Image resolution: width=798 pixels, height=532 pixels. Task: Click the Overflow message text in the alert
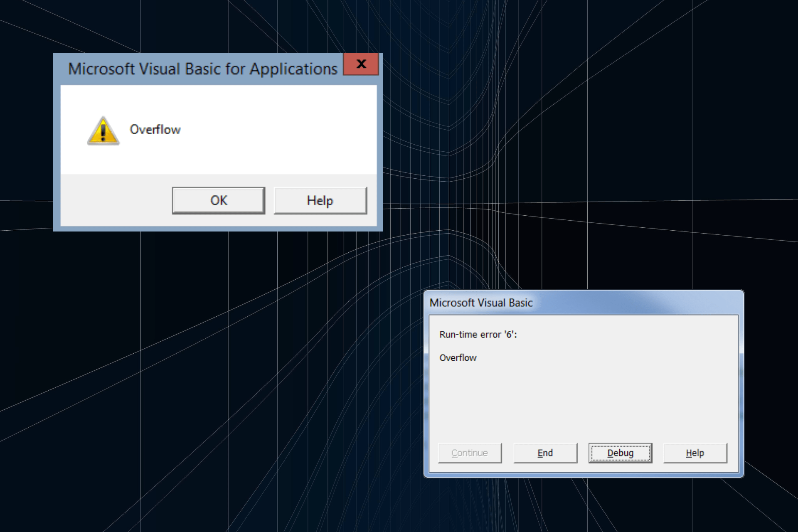point(155,129)
